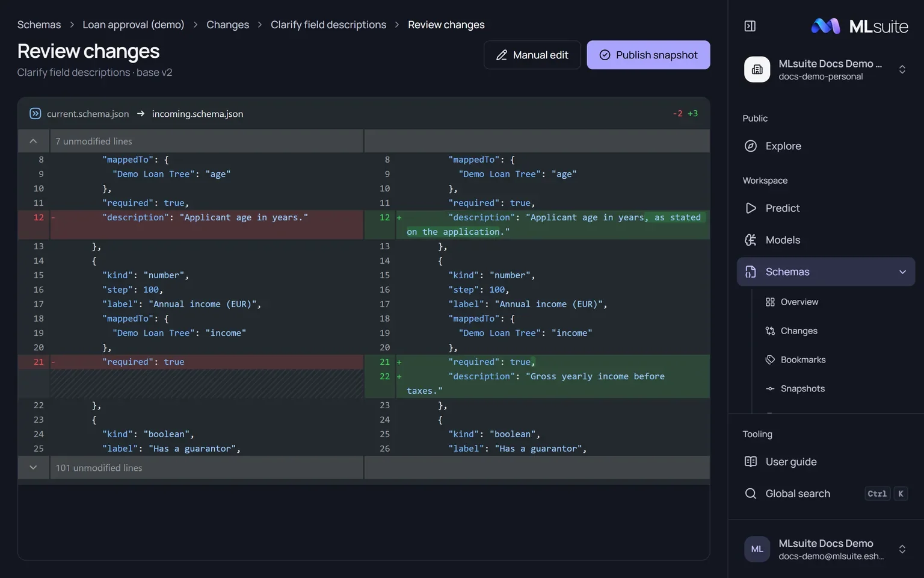Click the MLsuite logo
Screen dimensions: 924x578
tap(860, 26)
